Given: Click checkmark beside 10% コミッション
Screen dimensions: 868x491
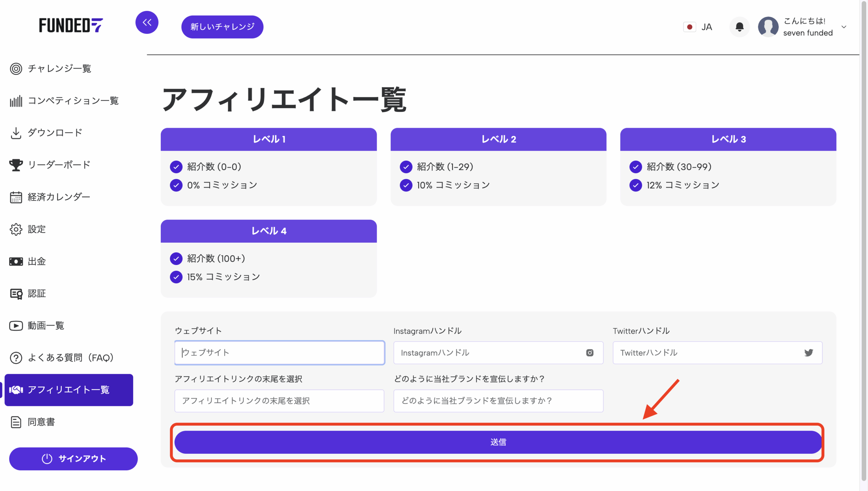Looking at the screenshot, I should (406, 185).
